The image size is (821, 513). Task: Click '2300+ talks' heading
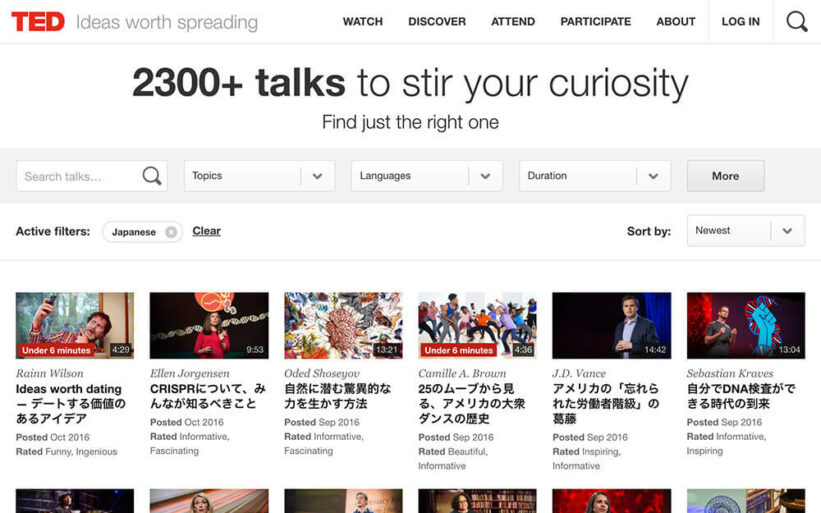coord(239,83)
